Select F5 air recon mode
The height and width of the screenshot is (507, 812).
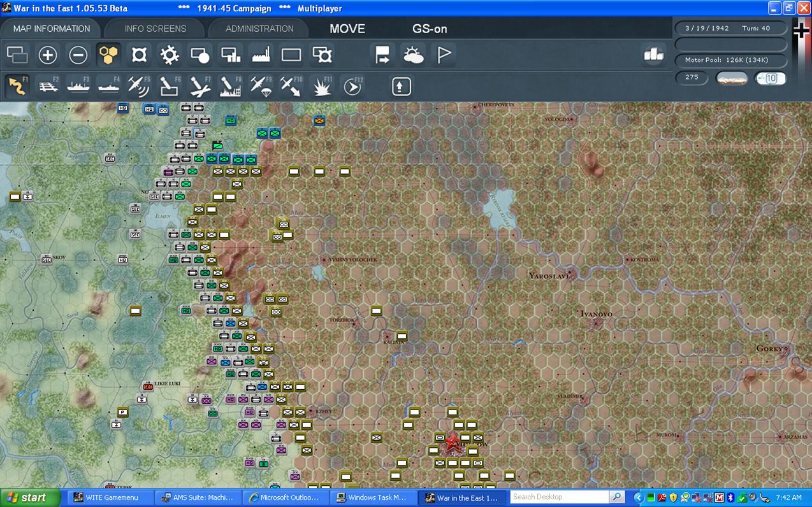click(x=139, y=86)
